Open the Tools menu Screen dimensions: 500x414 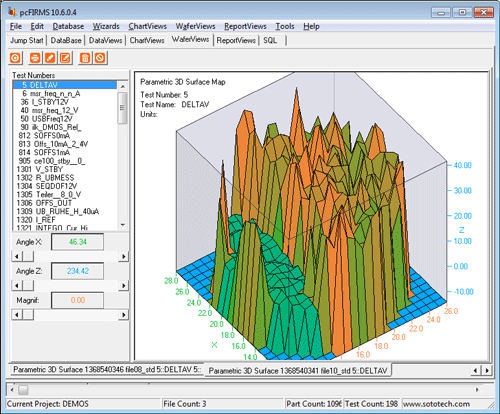[x=285, y=26]
